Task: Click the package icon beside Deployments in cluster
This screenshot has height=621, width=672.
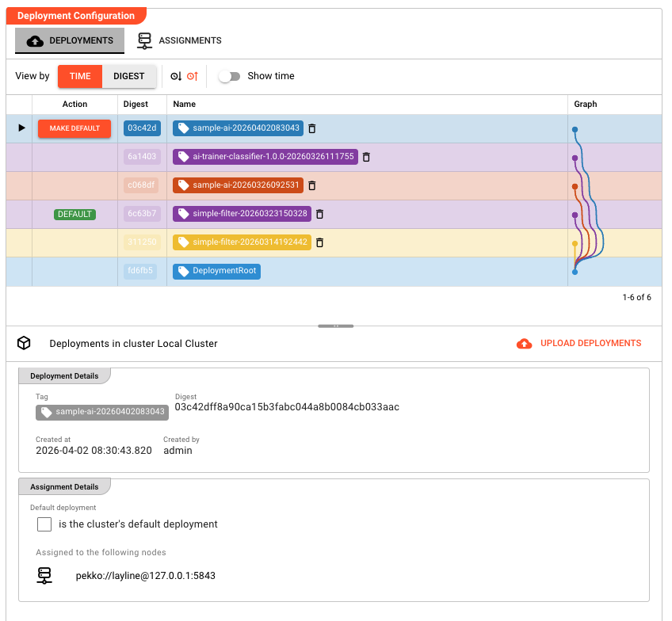Action: 24,343
